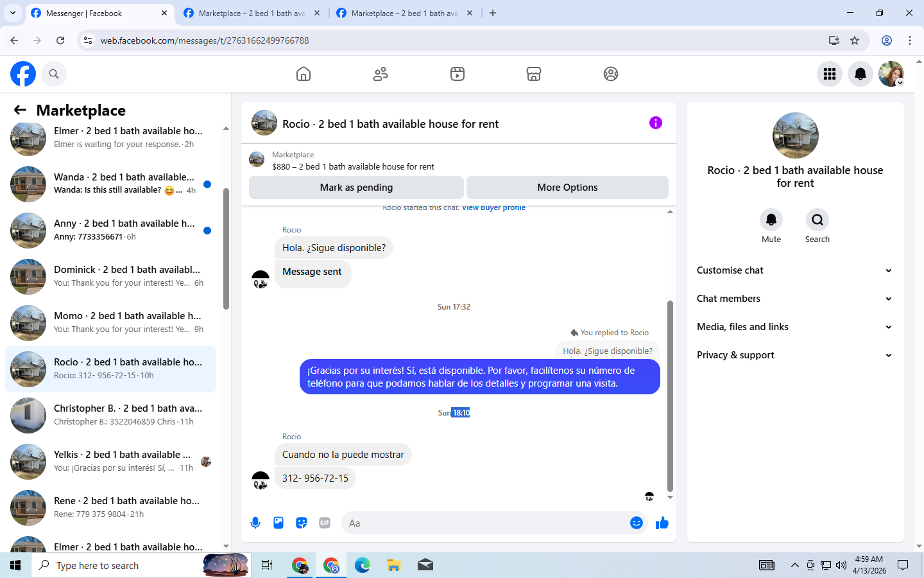Choose a sticker using sticker icon

click(x=302, y=523)
